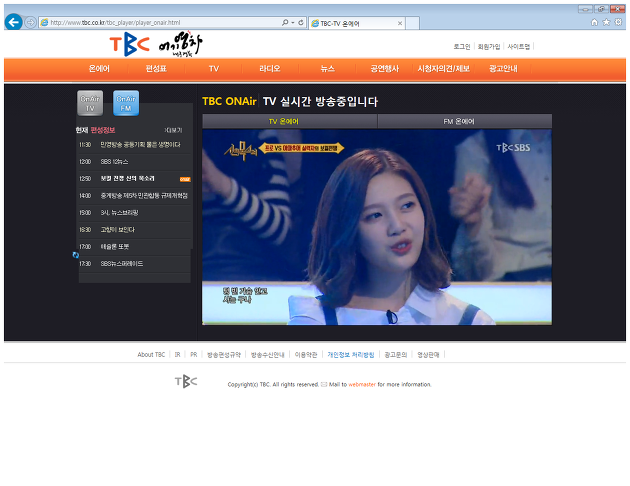Click the webmaster email link

click(x=362, y=384)
